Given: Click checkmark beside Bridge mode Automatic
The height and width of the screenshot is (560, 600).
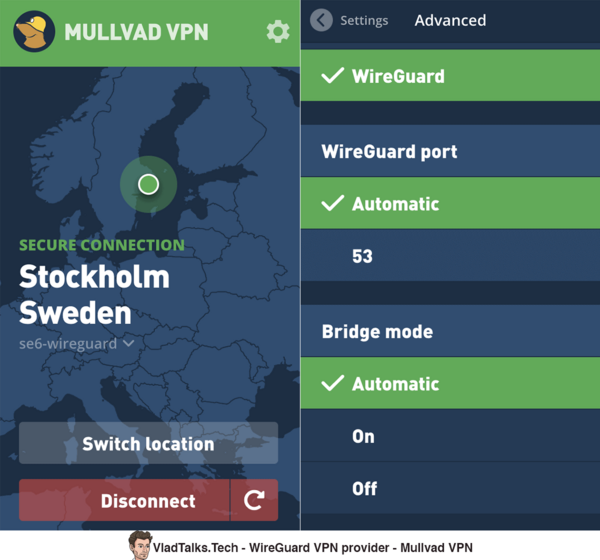Looking at the screenshot, I should click(x=333, y=383).
